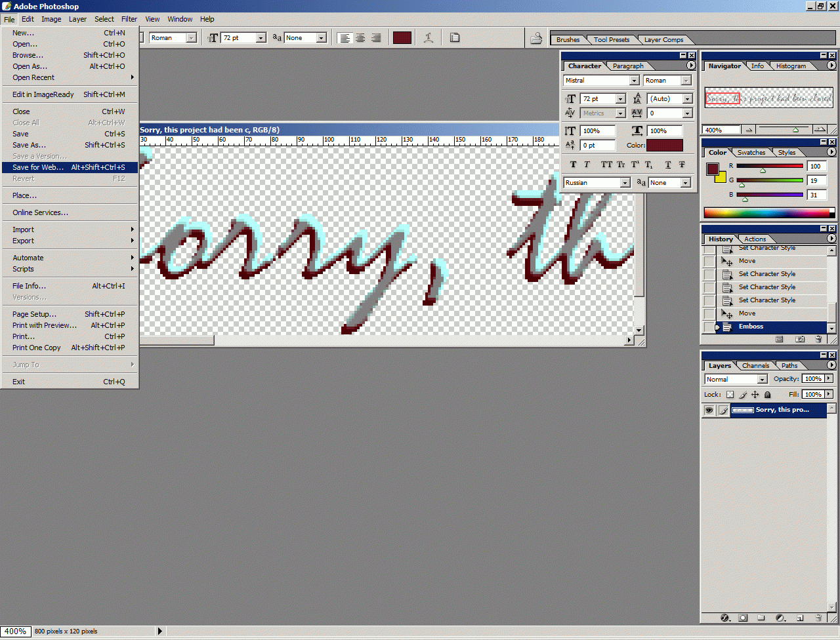Center-align text in the options bar
This screenshot has height=640, width=840.
[360, 38]
